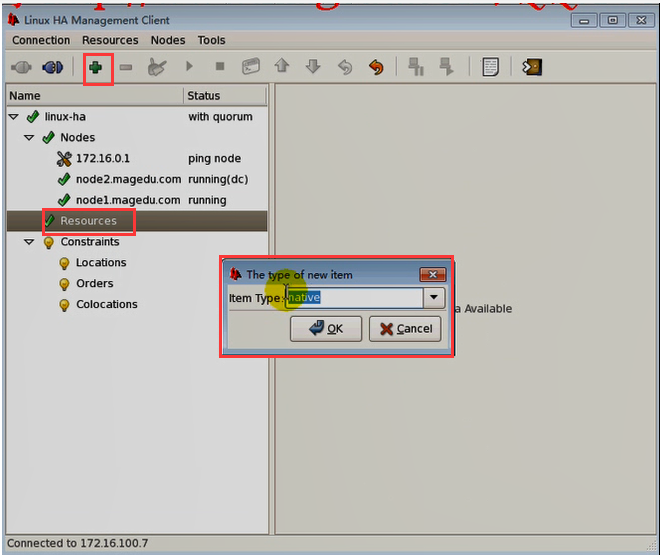Click the orange migrate-back arrow icon

click(376, 67)
